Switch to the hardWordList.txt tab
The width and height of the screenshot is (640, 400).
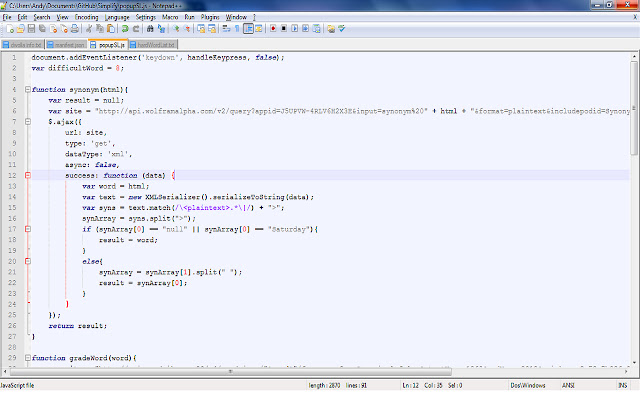(153, 44)
